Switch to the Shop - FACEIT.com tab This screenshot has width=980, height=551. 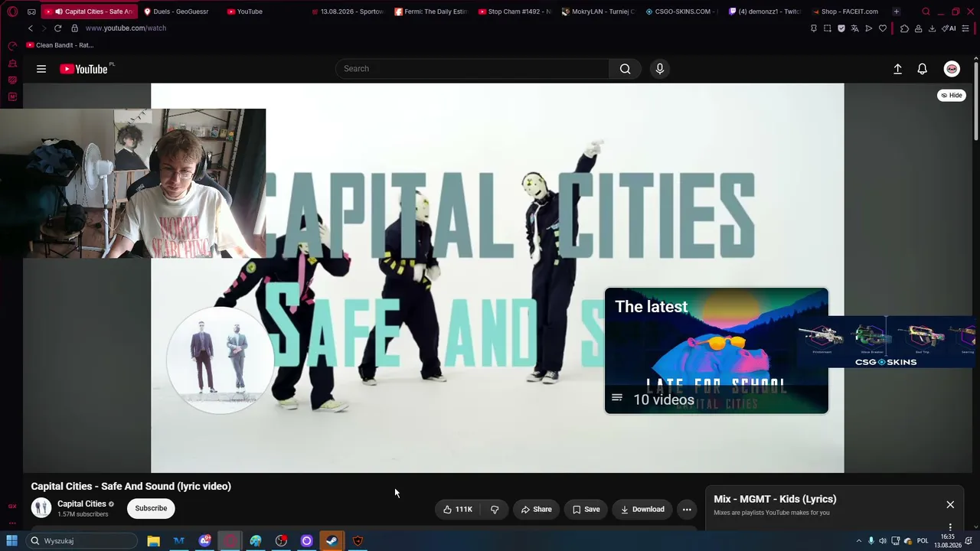(848, 11)
